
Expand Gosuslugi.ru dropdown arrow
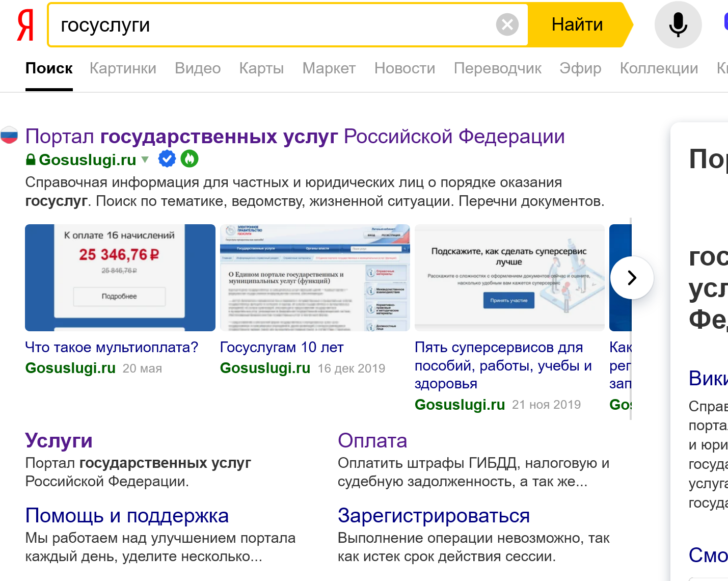point(145,160)
